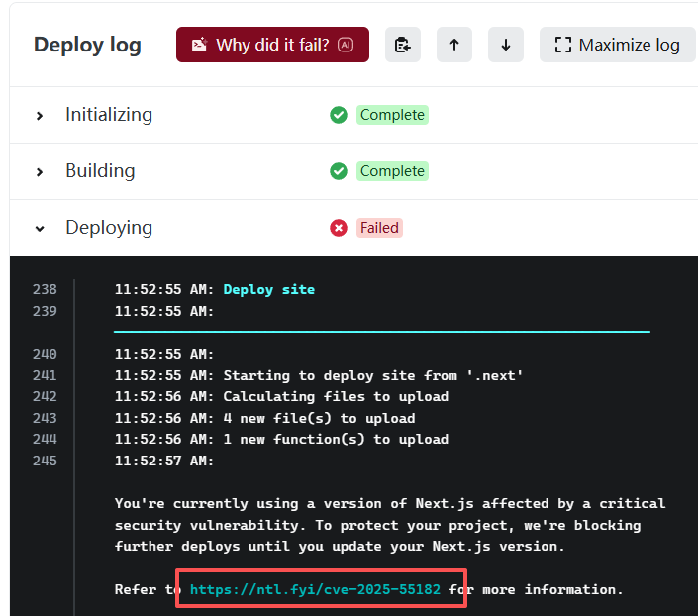
Task: Click the green check icon beside Initializing
Action: tap(339, 115)
